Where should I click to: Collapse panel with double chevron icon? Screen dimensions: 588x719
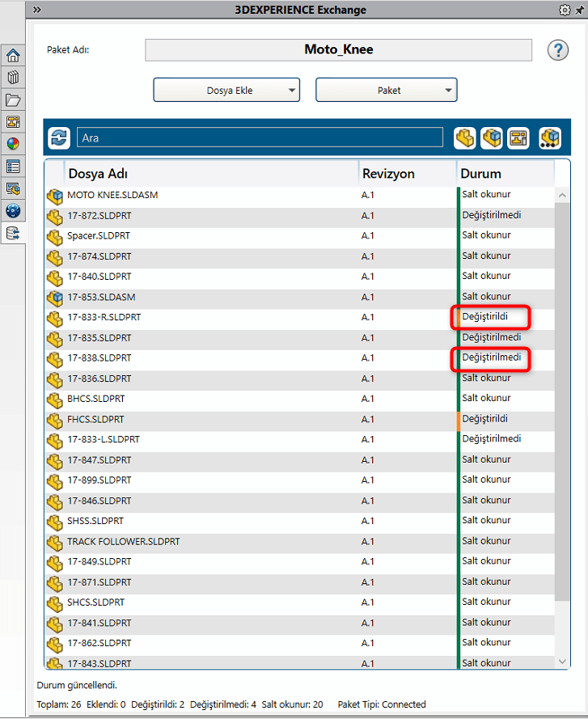[37, 10]
